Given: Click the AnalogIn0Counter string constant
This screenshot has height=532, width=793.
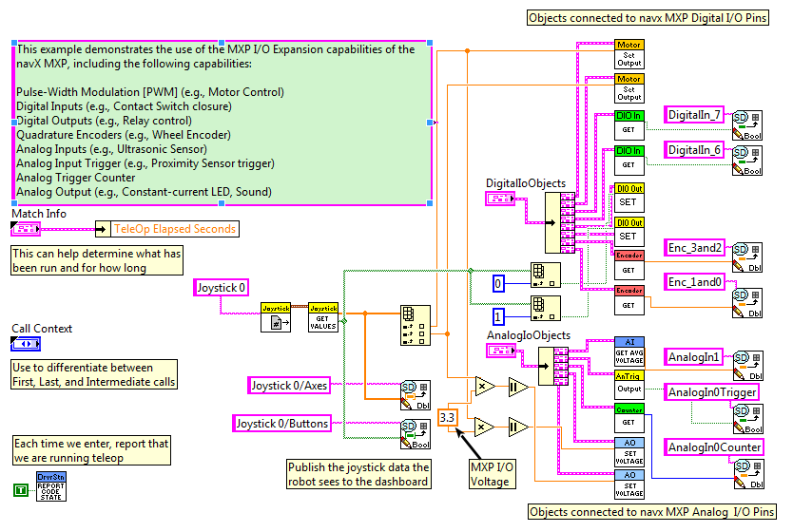Looking at the screenshot, I should point(714,447).
